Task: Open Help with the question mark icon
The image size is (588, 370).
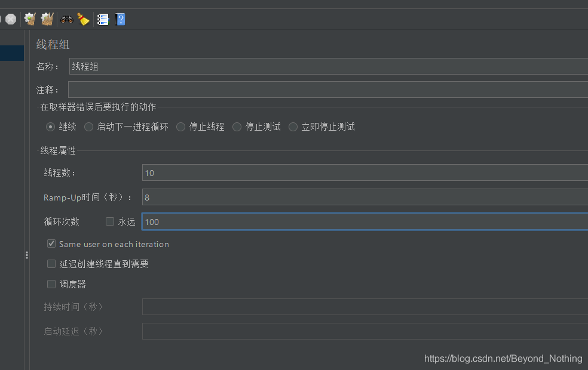Action: (120, 19)
